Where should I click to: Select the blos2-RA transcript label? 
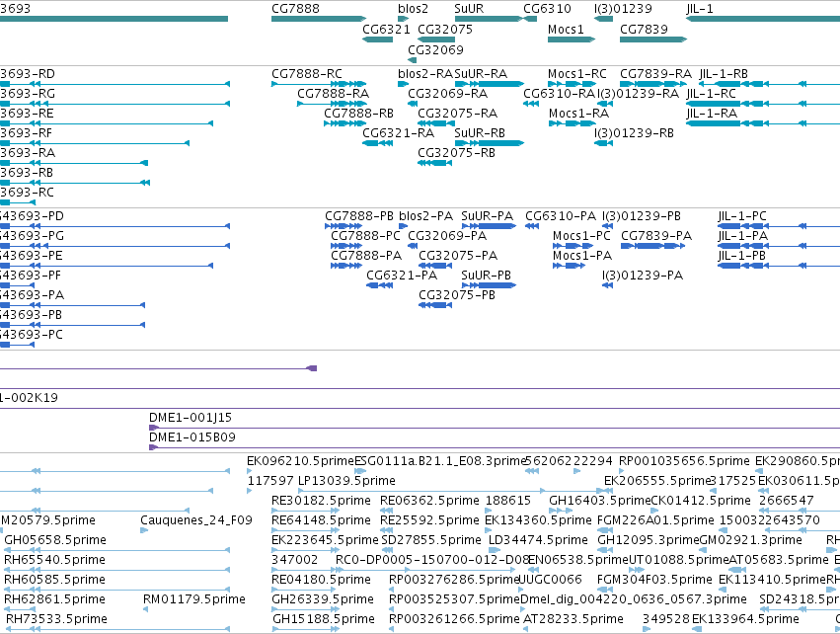tap(425, 73)
